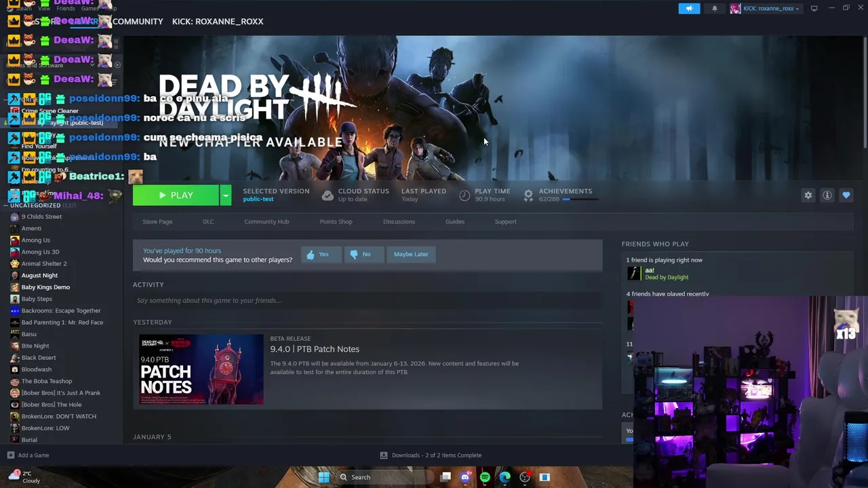Select Burial in the library list

coord(29,440)
